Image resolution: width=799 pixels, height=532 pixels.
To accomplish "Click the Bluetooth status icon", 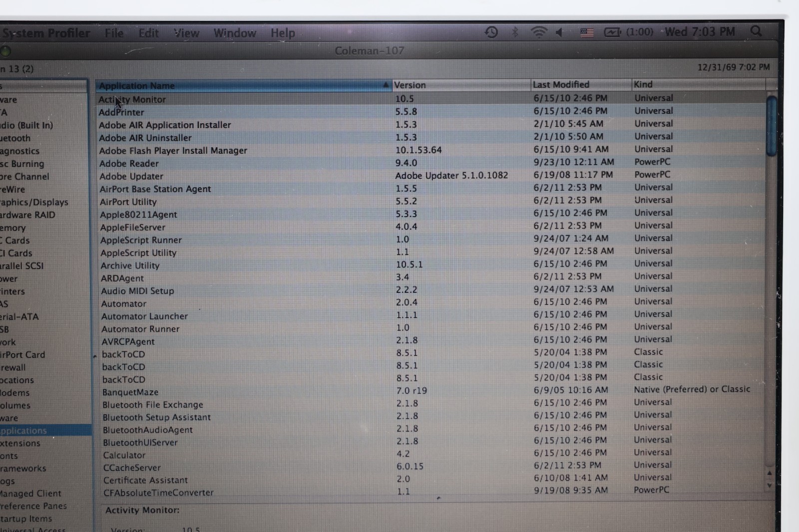I will tap(515, 32).
